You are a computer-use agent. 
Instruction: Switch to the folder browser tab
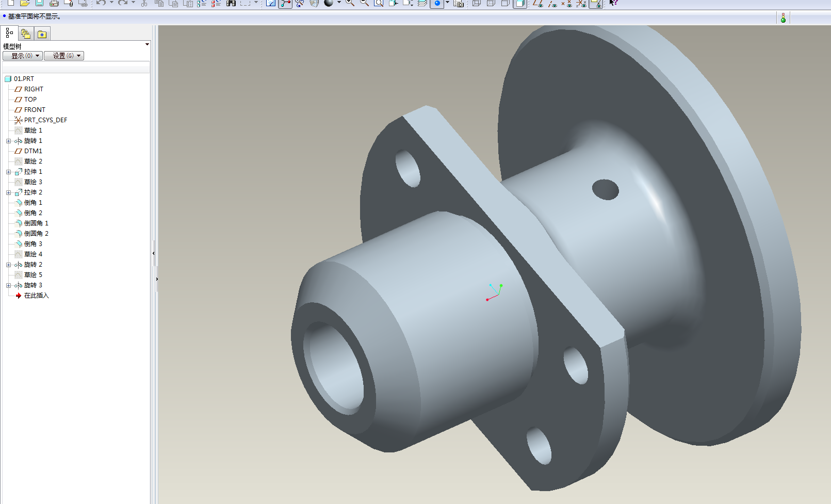click(x=25, y=34)
